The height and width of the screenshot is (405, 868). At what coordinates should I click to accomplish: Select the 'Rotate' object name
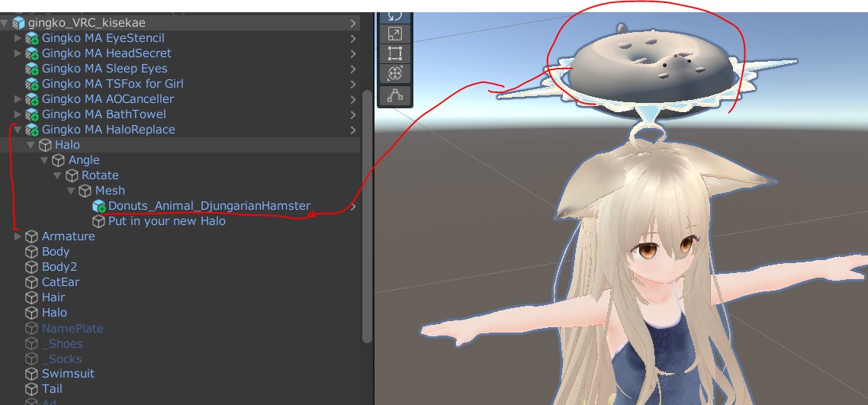point(100,175)
